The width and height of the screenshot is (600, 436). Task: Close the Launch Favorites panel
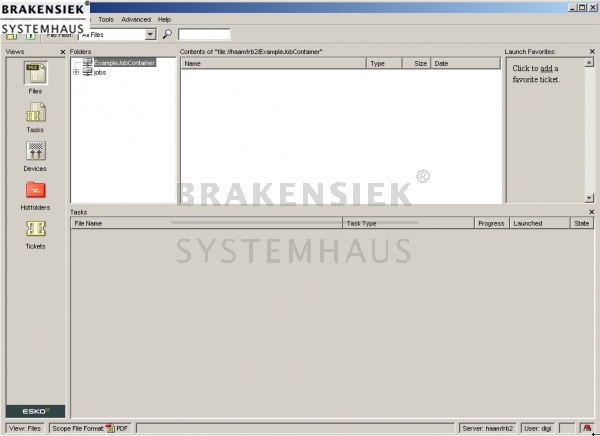[592, 51]
